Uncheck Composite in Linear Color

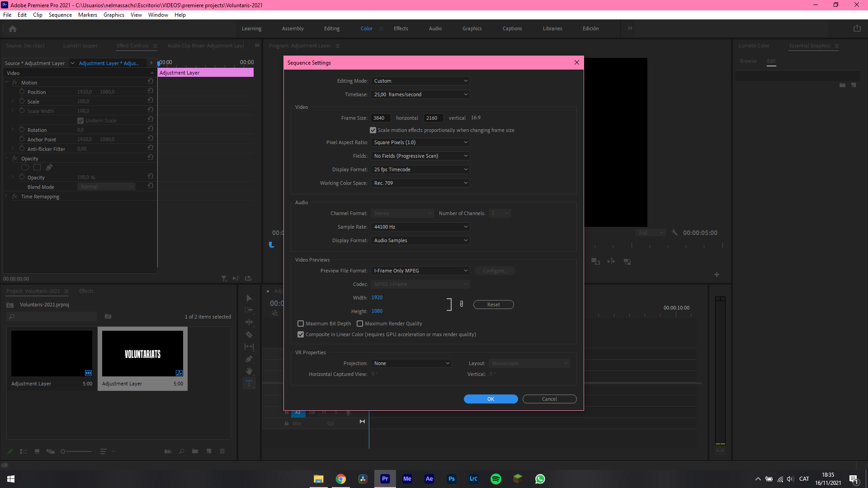[x=301, y=334]
